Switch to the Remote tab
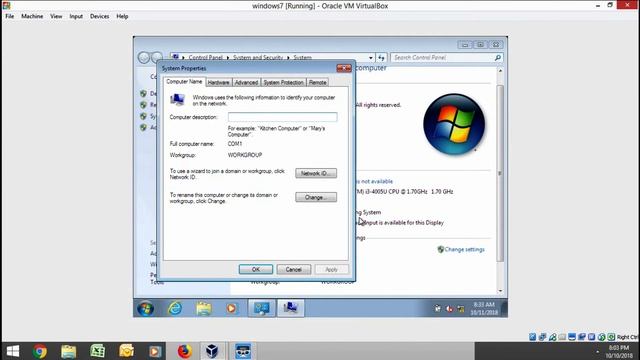Image resolution: width=640 pixels, height=360 pixels. click(317, 82)
